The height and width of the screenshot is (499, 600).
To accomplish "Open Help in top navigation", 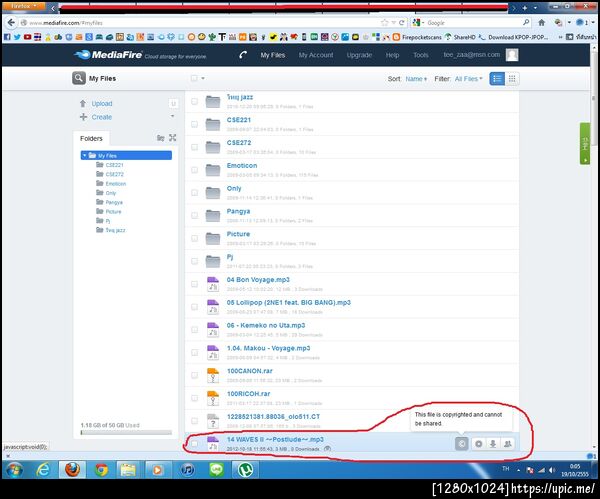I will click(x=392, y=55).
